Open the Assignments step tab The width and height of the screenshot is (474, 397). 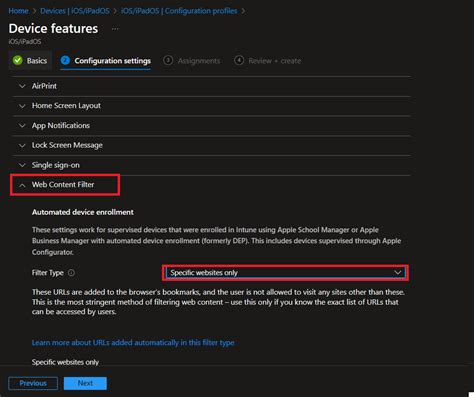pyautogui.click(x=192, y=61)
